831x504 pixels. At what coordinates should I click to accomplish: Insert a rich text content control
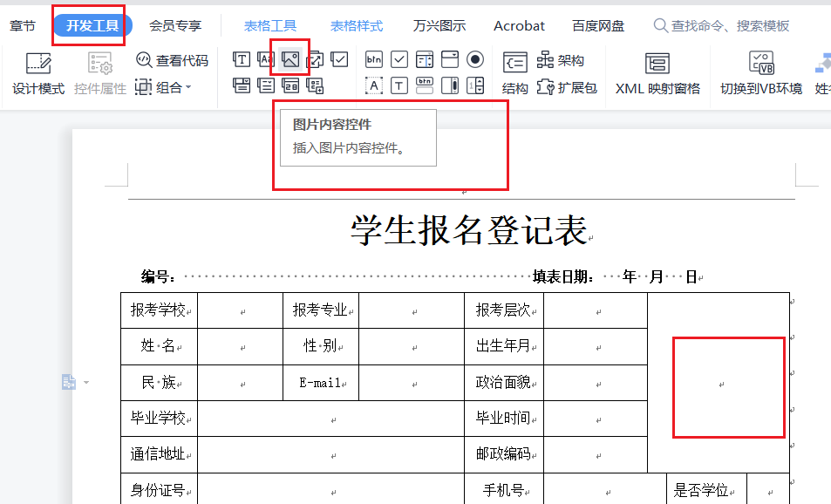click(242, 60)
